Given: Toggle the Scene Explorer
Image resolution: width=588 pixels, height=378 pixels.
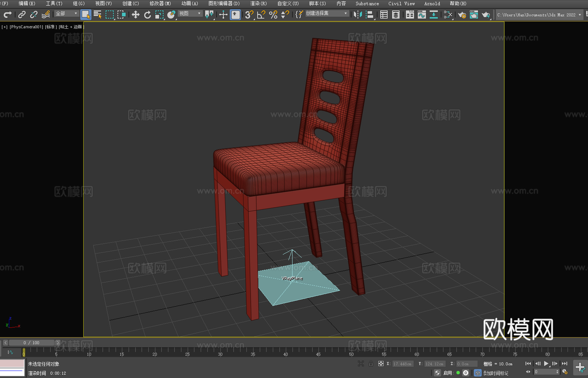Looking at the screenshot, I should pyautogui.click(x=384, y=14).
